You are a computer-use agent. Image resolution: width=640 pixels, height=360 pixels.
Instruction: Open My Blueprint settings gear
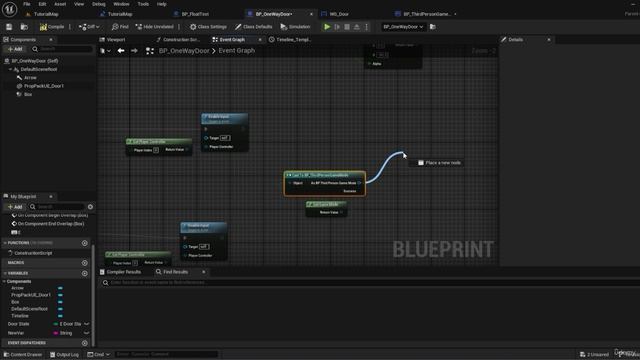[90, 207]
